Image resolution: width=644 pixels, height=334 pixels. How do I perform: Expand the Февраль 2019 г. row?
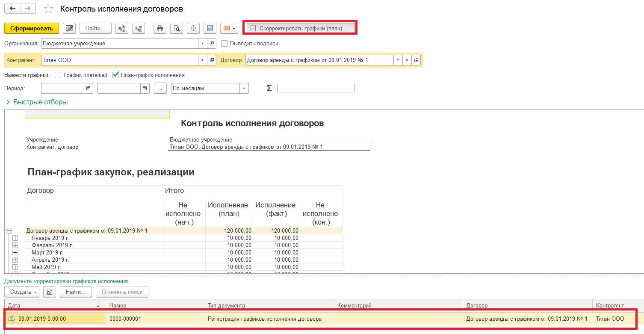[x=15, y=245]
